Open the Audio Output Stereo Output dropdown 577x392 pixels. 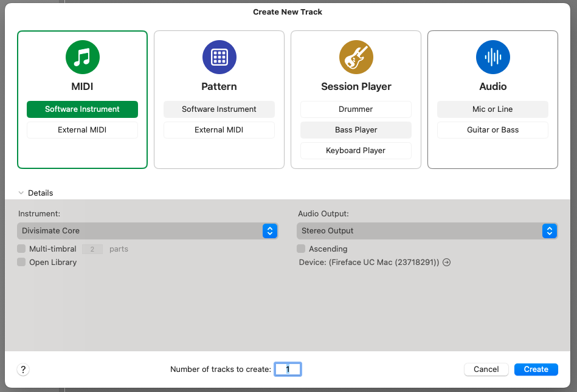(427, 231)
